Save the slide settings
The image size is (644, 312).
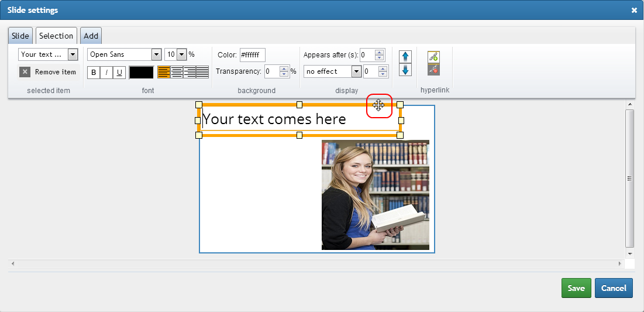coord(576,288)
